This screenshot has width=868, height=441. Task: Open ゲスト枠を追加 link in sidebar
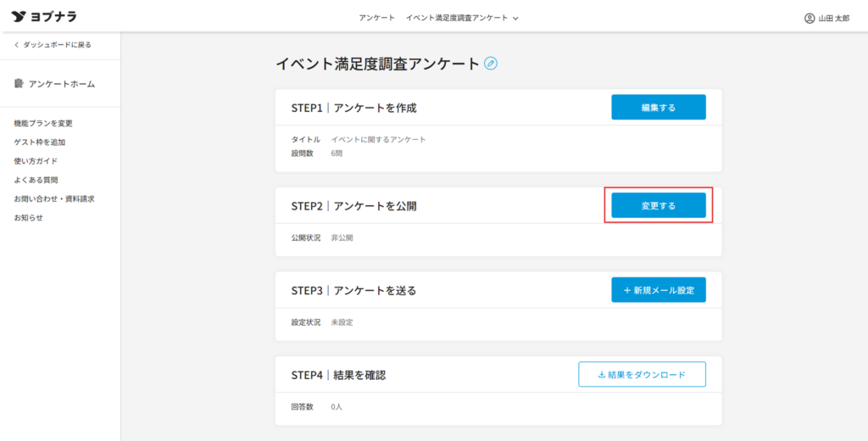pyautogui.click(x=39, y=142)
